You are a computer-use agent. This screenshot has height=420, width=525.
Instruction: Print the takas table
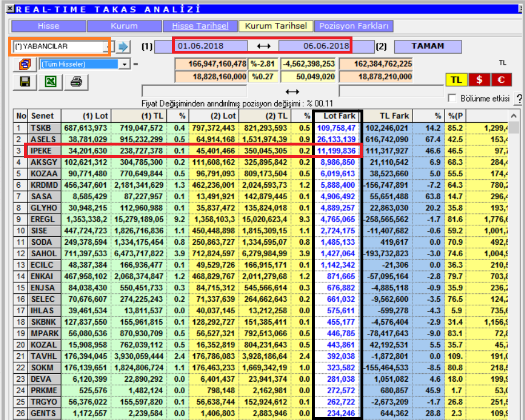[x=77, y=82]
